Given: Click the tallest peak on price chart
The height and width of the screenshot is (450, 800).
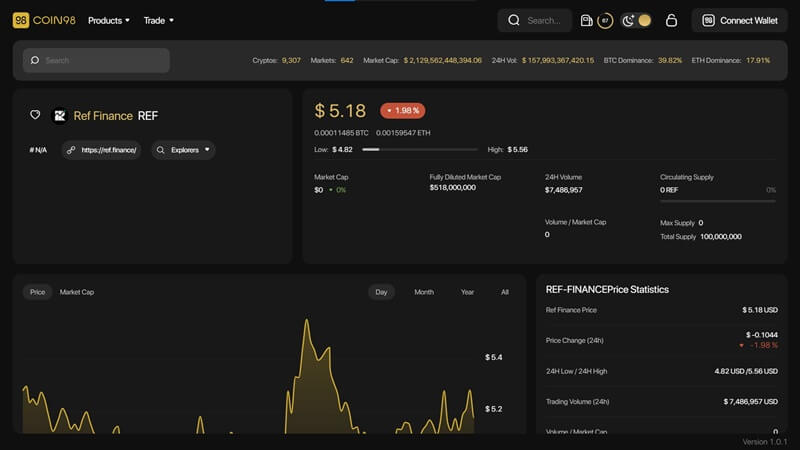Looking at the screenshot, I should coord(307,320).
